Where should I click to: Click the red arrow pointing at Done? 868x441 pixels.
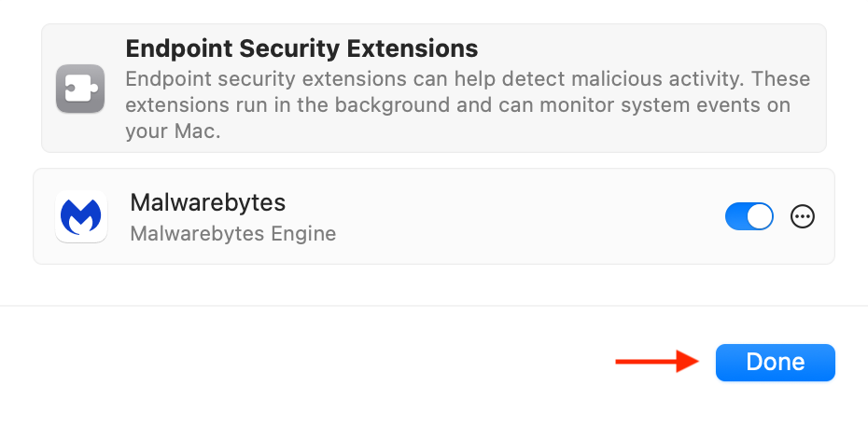click(x=657, y=363)
